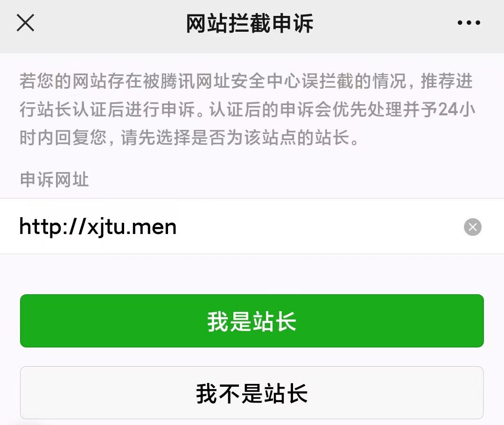
Task: Tap the X icon in the top-left header
Action: (x=25, y=23)
